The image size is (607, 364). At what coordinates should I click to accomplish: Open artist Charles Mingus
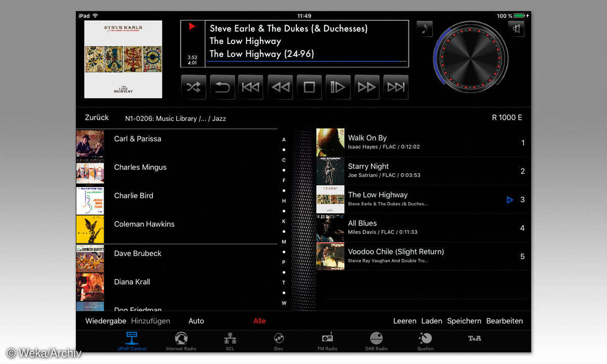[x=140, y=167]
